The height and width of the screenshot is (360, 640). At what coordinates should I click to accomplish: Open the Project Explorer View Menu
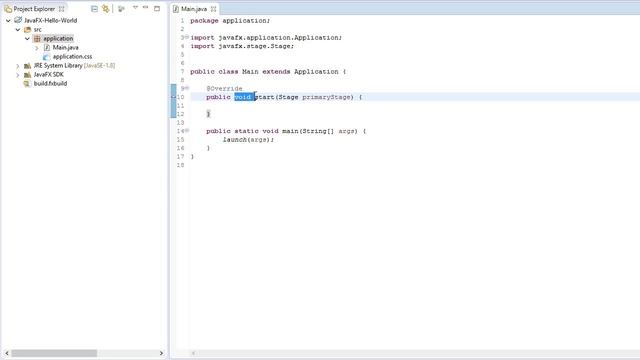click(135, 8)
